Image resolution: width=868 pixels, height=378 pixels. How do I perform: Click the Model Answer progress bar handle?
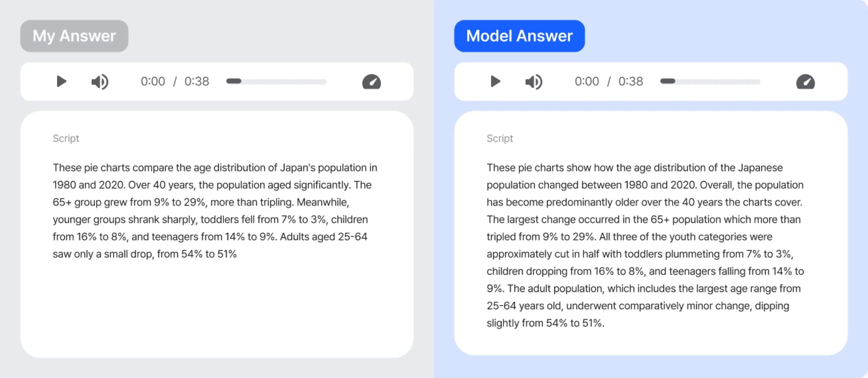(668, 81)
